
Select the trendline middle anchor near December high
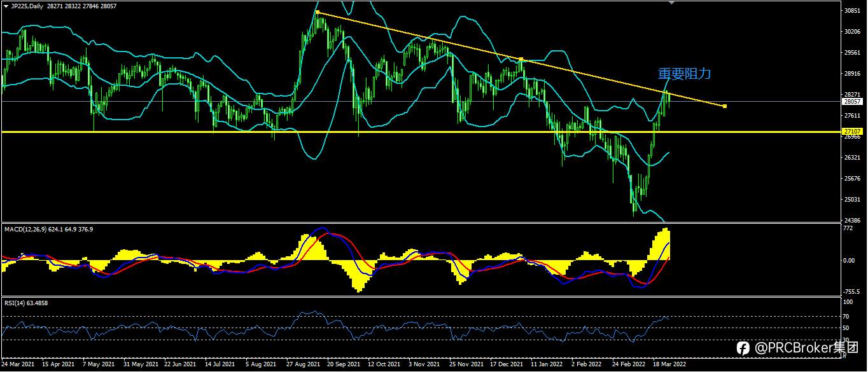point(521,59)
